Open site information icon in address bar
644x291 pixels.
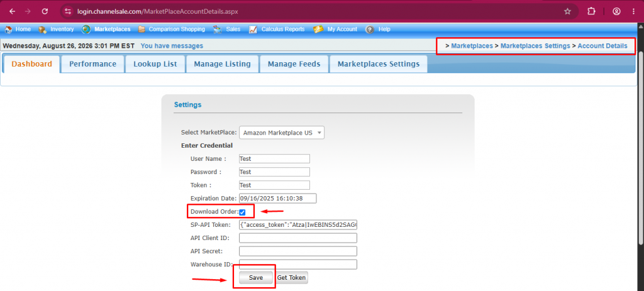click(x=68, y=11)
